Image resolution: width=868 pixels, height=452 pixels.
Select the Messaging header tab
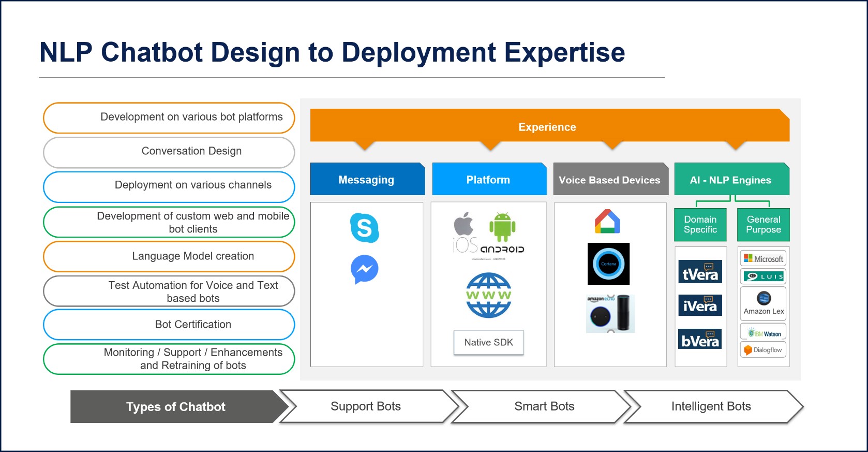coord(367,180)
